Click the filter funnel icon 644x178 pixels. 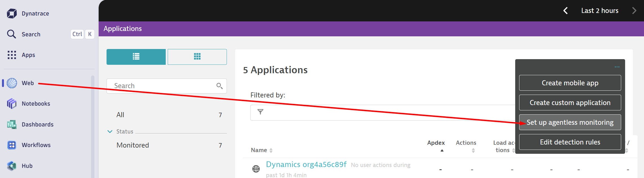pos(260,112)
